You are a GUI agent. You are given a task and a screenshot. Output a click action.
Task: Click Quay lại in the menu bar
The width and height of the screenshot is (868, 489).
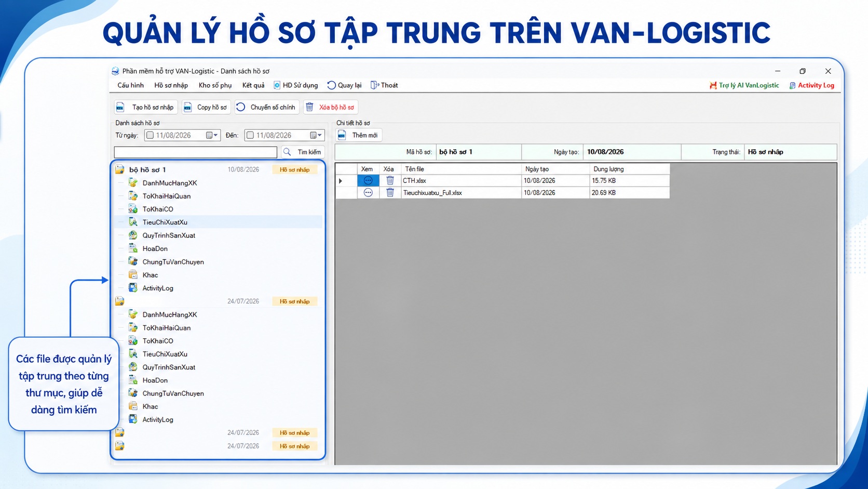[345, 85]
